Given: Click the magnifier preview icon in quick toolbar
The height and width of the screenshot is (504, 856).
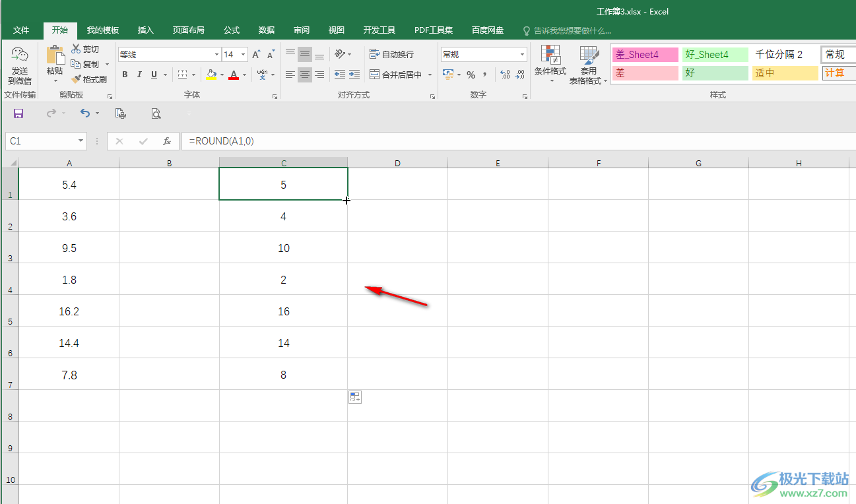Looking at the screenshot, I should (x=156, y=113).
